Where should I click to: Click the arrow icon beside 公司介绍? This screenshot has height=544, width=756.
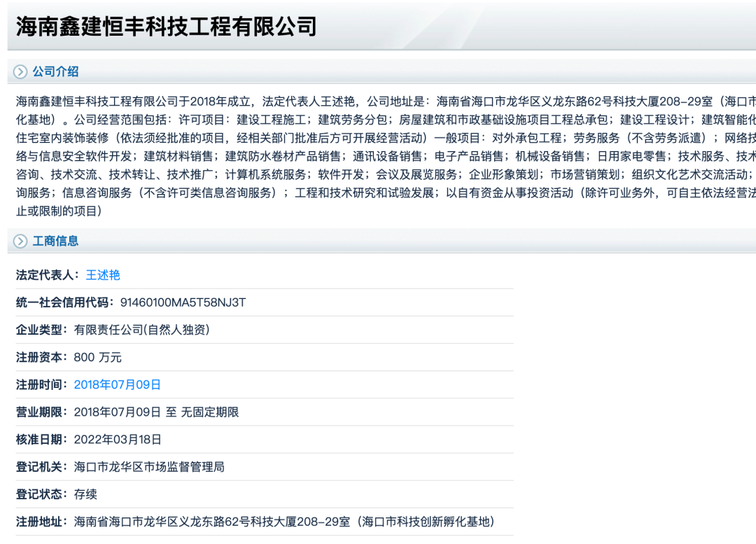tap(20, 72)
